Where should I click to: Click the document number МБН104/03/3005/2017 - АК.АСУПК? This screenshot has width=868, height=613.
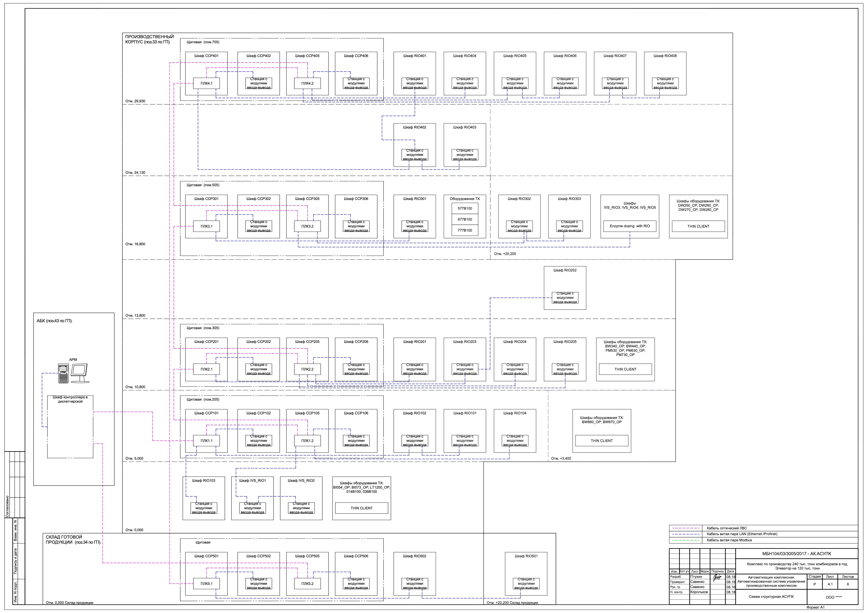tap(797, 554)
